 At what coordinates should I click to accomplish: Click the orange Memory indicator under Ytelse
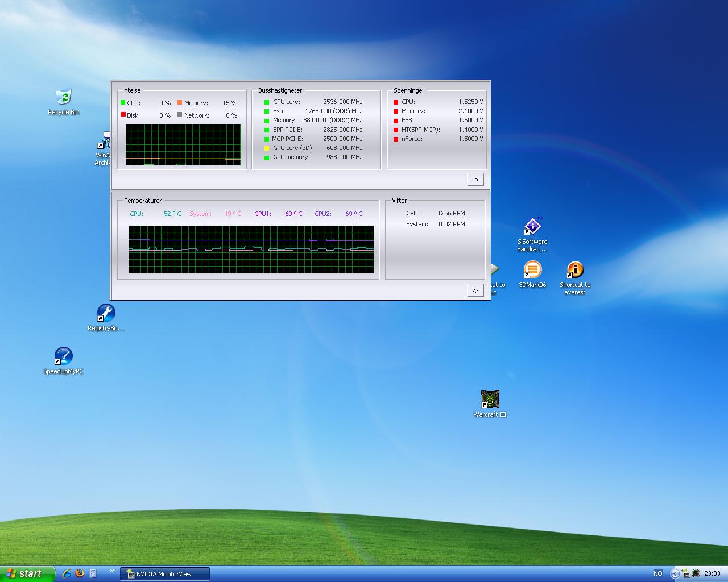coord(180,103)
